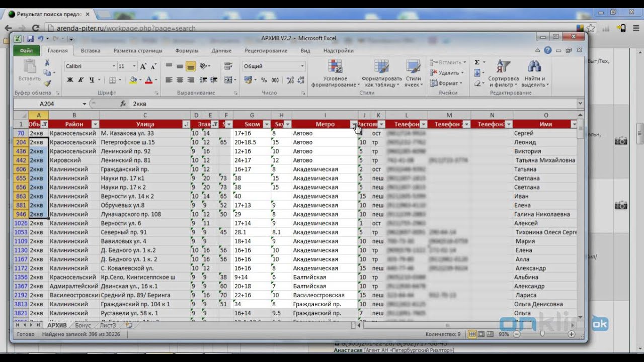Open the Fill down tool
This screenshot has height=362, width=644.
coord(477,73)
